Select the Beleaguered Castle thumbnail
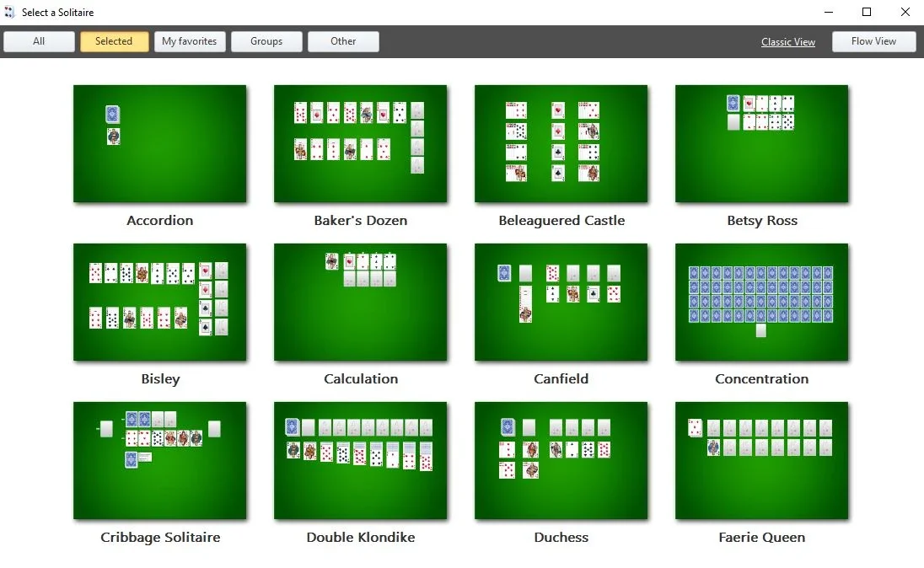The width and height of the screenshot is (924, 568). [x=561, y=144]
